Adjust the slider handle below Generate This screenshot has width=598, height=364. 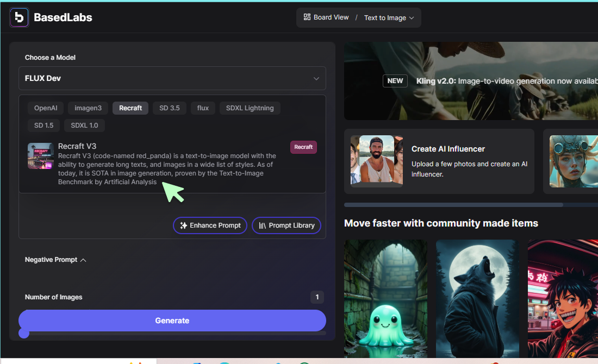[24, 334]
